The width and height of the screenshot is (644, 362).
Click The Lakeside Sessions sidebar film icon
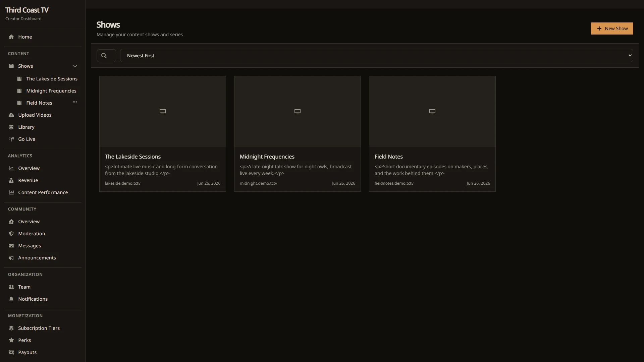19,79
